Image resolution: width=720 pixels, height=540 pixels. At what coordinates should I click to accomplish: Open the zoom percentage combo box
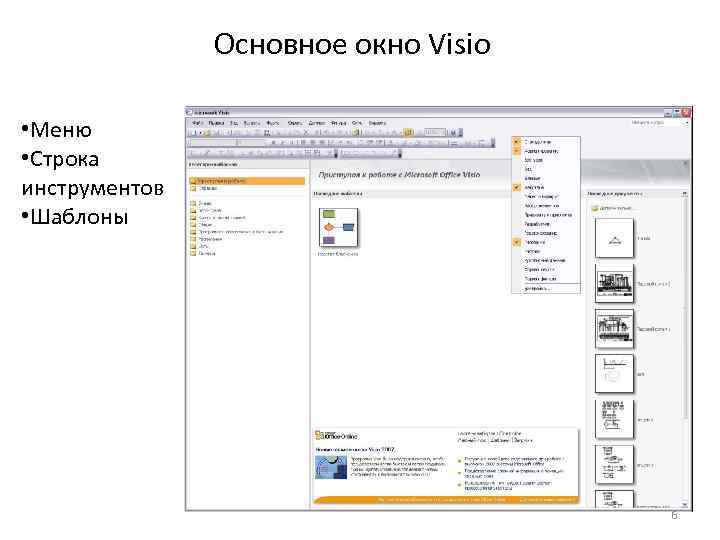point(434,132)
